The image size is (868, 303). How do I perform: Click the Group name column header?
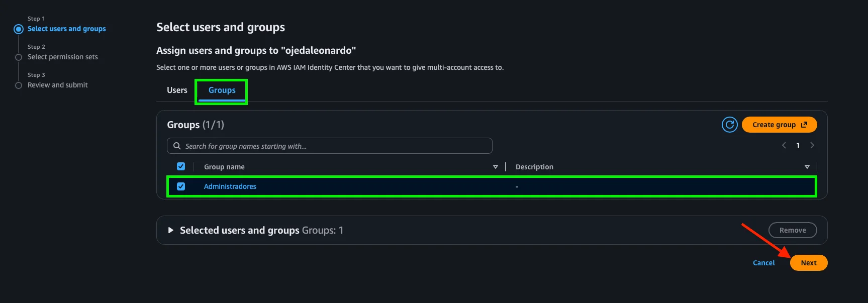tap(224, 167)
